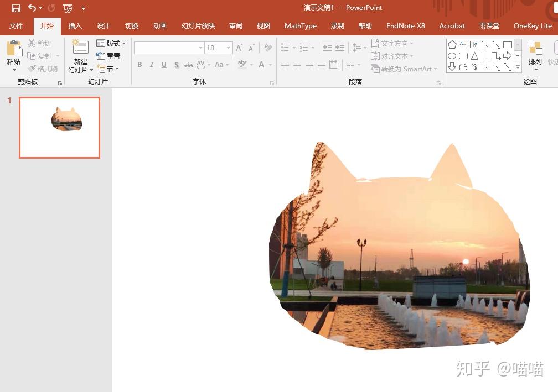Select the oval shape in gallery

(452, 56)
